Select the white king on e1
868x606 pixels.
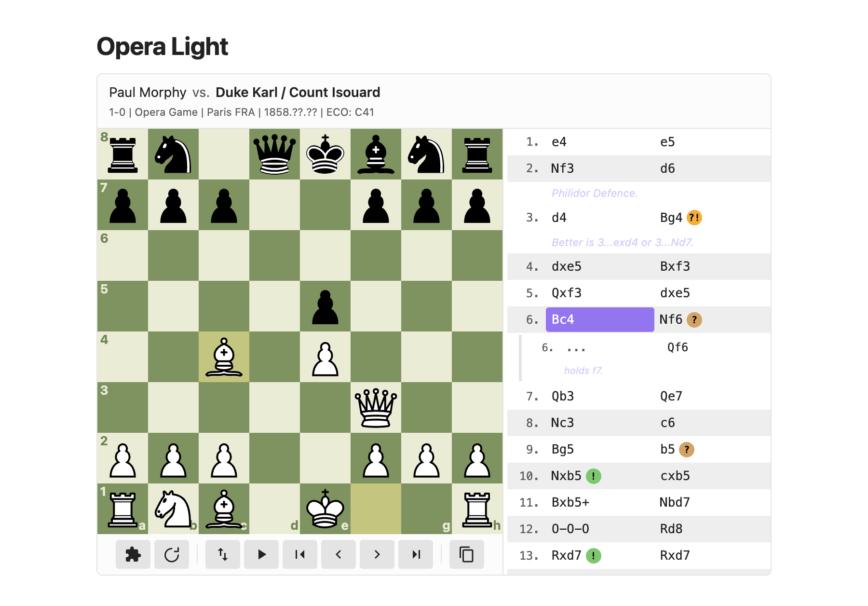point(325,509)
